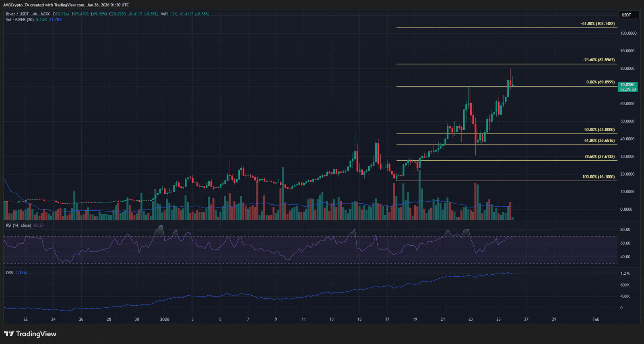Click the current price tag 70.8280
The image size is (644, 344).
(627, 85)
